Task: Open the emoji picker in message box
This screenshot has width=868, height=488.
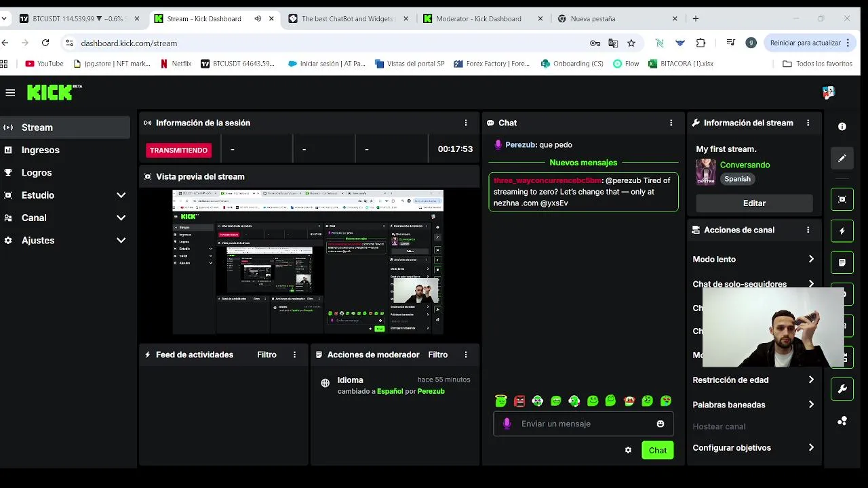Action: tap(660, 424)
